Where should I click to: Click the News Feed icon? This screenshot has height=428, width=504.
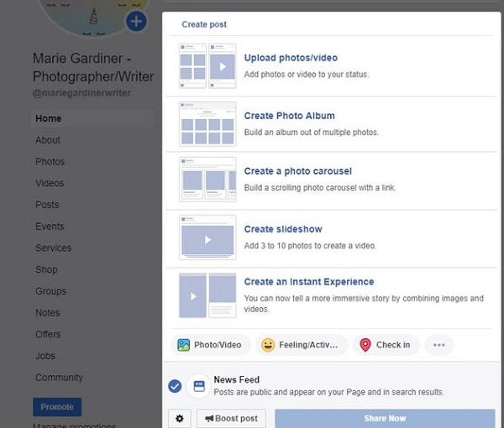[199, 386]
